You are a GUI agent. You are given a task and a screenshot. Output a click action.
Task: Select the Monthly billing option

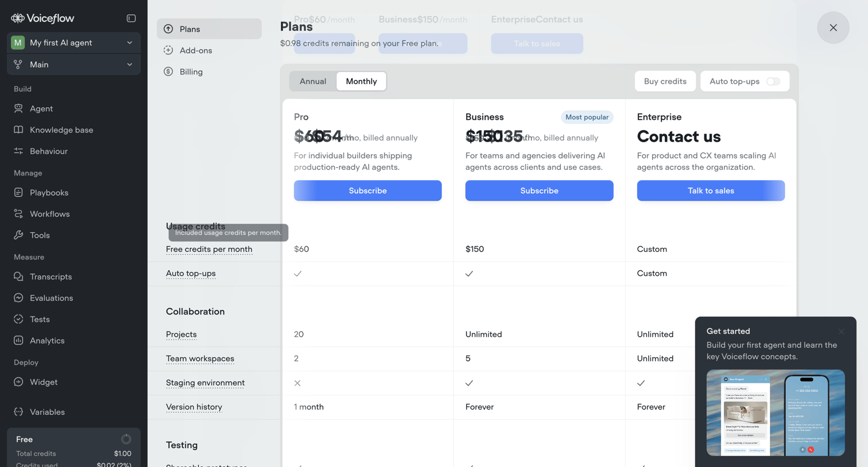coord(361,81)
